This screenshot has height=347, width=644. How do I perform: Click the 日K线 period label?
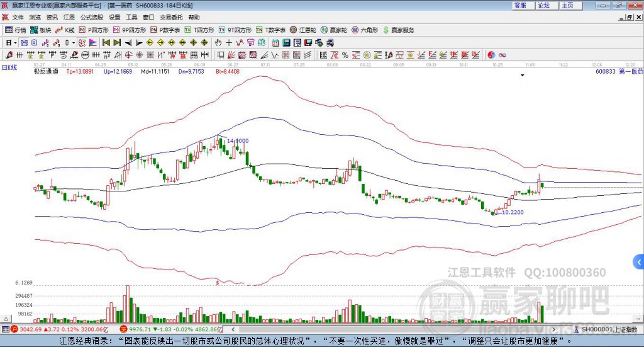click(x=9, y=67)
